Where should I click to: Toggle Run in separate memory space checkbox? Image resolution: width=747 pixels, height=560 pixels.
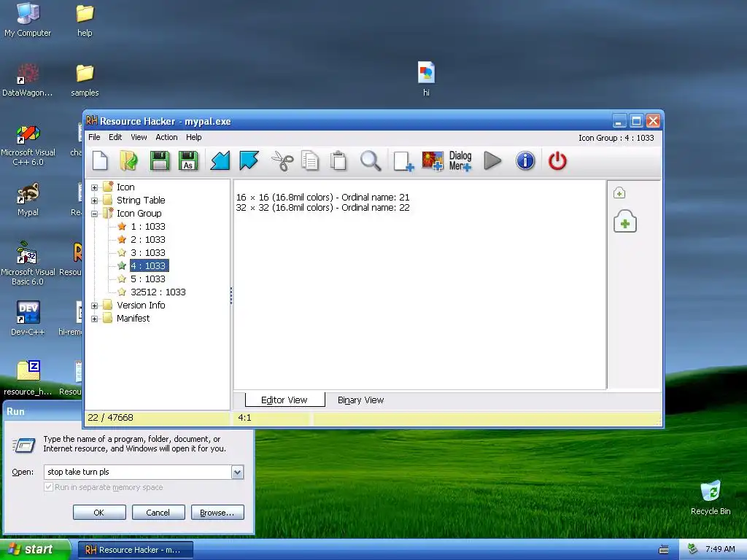(x=48, y=487)
